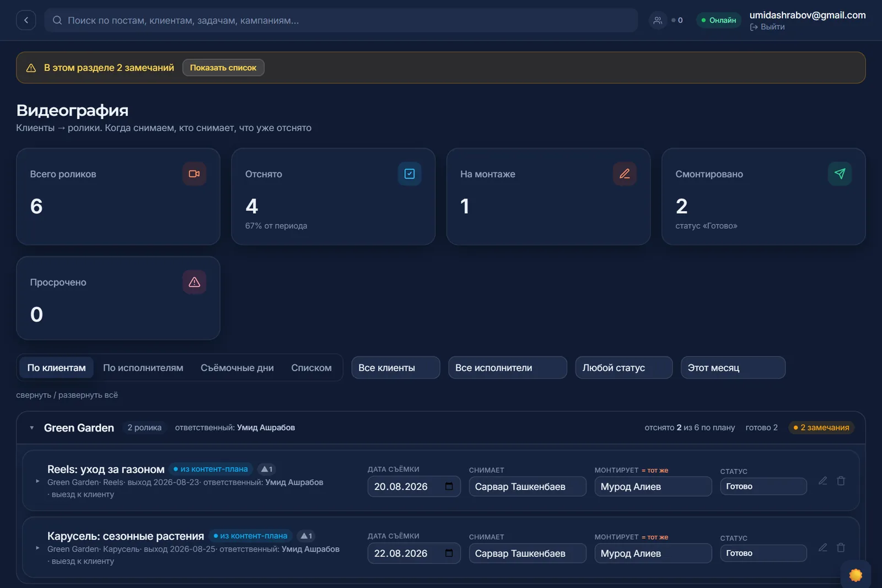Collapse the Green Garden client group
Image resolution: width=882 pixels, height=588 pixels.
[32, 428]
